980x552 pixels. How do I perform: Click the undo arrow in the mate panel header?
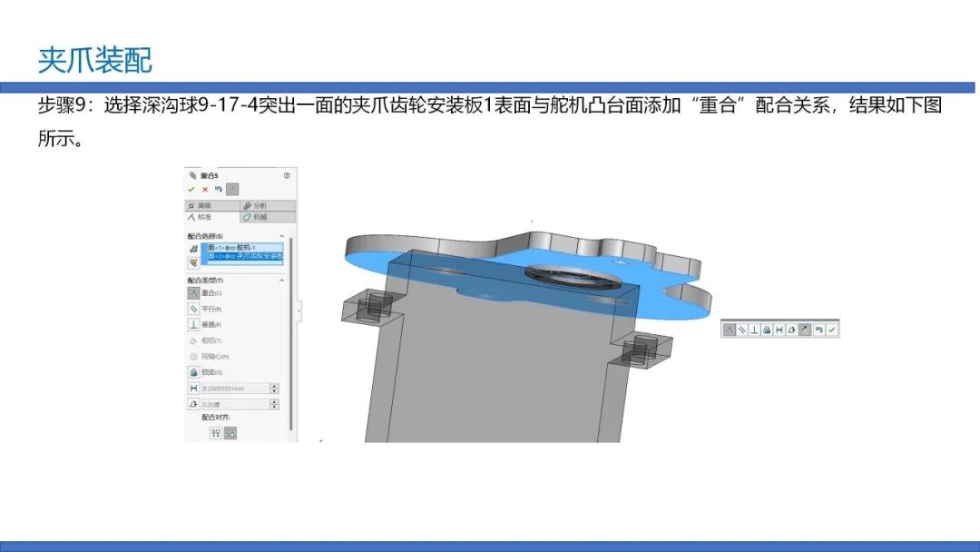coord(218,189)
